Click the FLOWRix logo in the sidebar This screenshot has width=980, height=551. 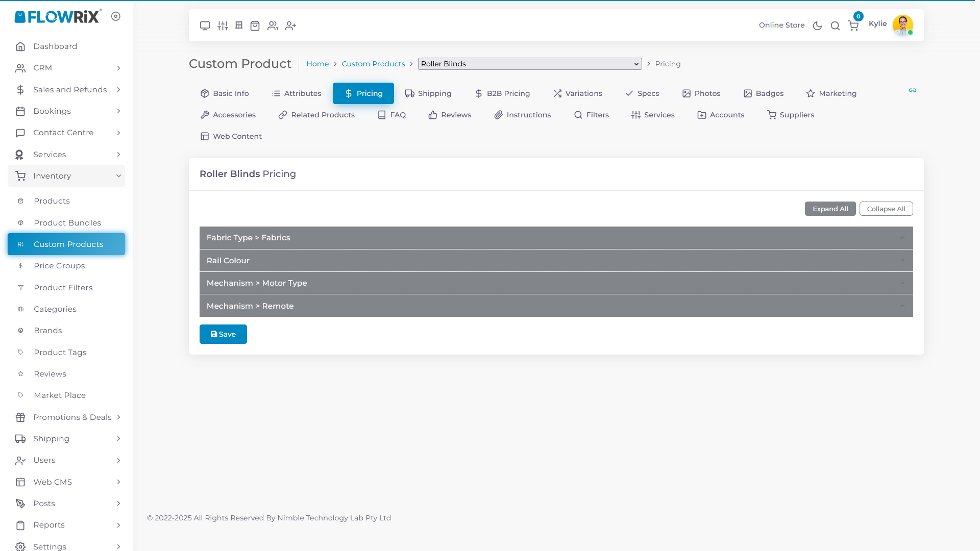tap(58, 16)
